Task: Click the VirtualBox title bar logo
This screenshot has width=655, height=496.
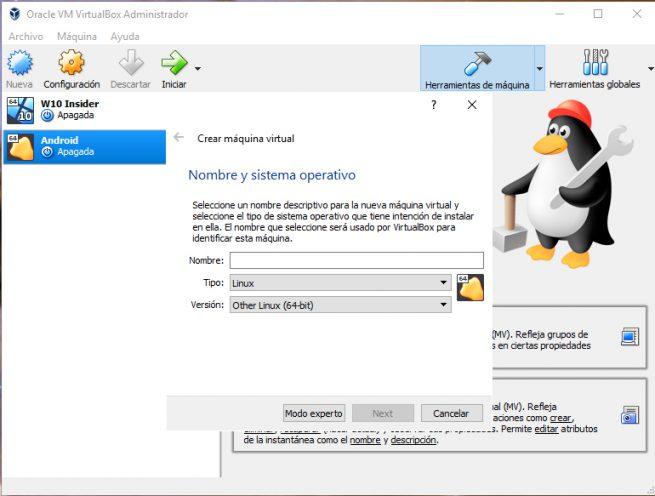Action: coord(15,14)
